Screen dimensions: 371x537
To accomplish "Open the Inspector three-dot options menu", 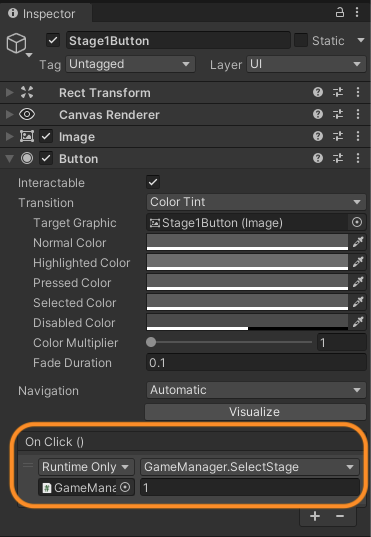I will point(357,13).
